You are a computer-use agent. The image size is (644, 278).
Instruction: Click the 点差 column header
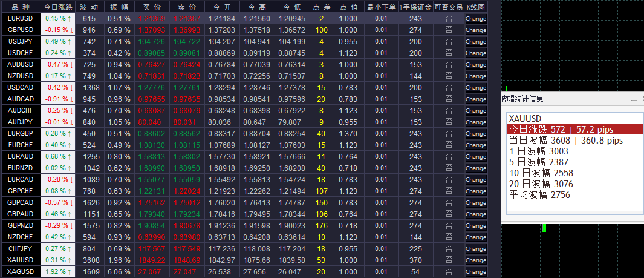(322, 7)
